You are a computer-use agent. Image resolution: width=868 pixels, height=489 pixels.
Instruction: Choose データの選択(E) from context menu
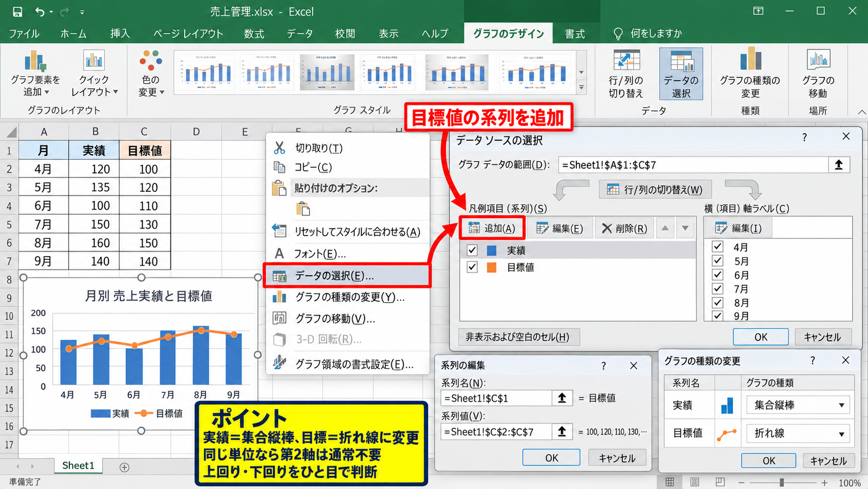pos(347,275)
